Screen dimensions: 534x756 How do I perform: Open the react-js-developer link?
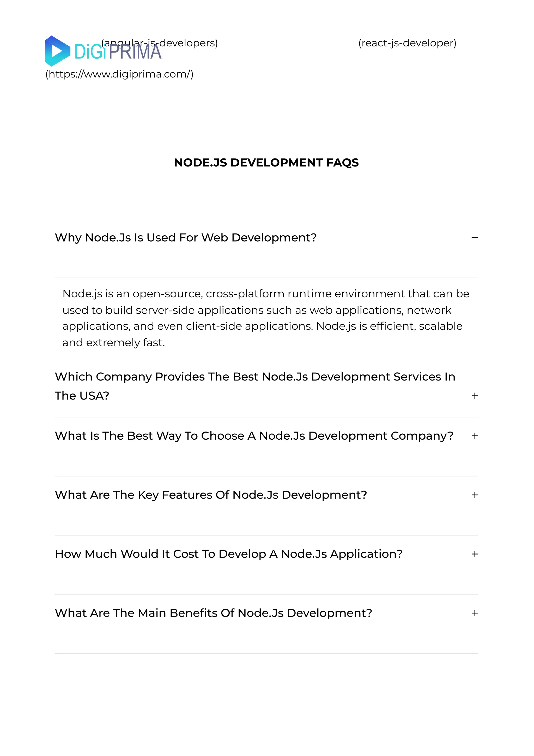click(x=407, y=43)
